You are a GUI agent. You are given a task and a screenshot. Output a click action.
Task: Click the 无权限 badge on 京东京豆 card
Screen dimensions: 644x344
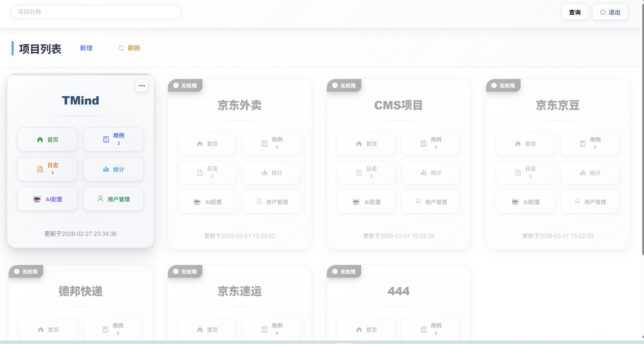coord(503,86)
